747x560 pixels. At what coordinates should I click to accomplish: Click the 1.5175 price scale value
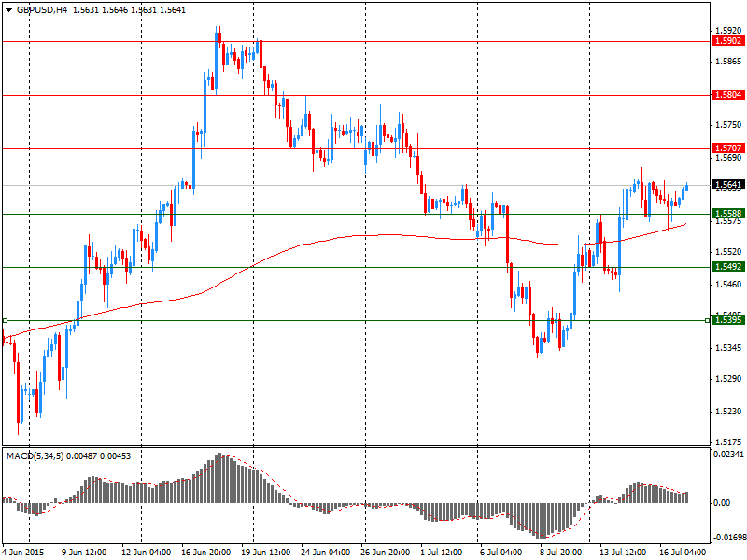click(728, 442)
